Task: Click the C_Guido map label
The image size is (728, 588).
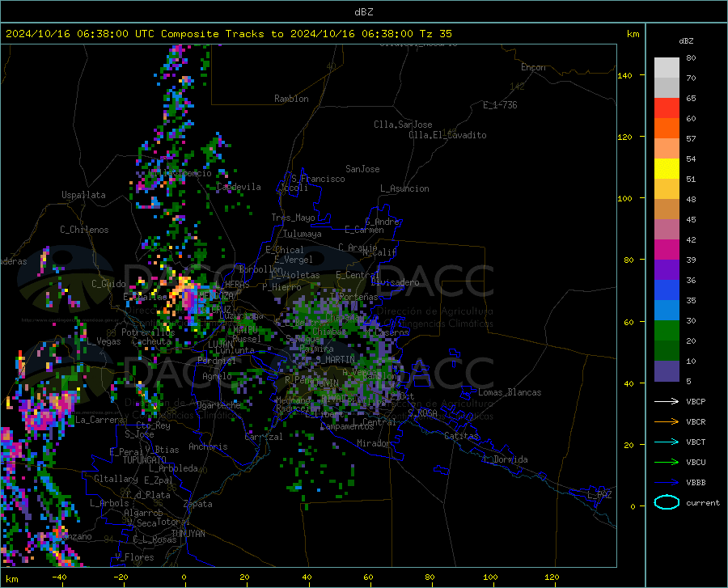Action: coord(108,284)
